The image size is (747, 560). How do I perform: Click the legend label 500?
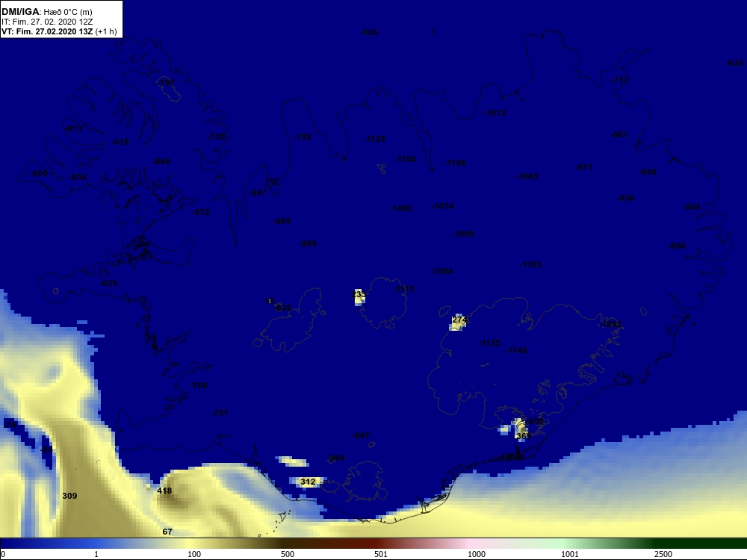pos(288,554)
